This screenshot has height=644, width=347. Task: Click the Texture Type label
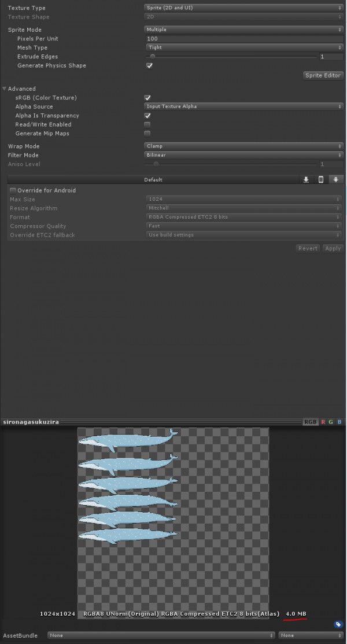point(27,8)
